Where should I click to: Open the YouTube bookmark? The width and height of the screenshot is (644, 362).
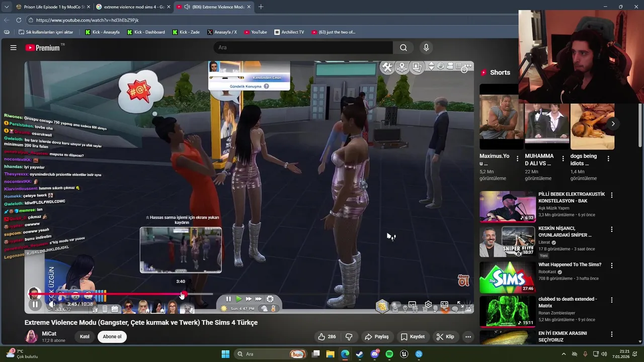click(x=256, y=32)
